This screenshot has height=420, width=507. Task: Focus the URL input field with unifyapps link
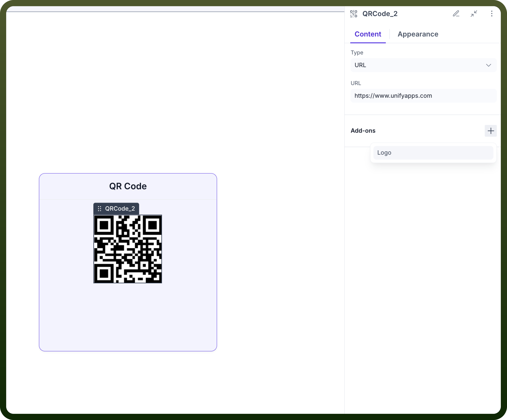pos(424,96)
